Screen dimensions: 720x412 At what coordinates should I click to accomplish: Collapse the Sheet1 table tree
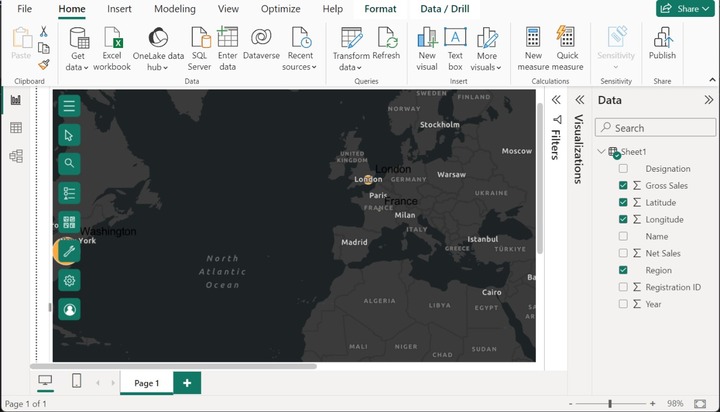(x=602, y=152)
